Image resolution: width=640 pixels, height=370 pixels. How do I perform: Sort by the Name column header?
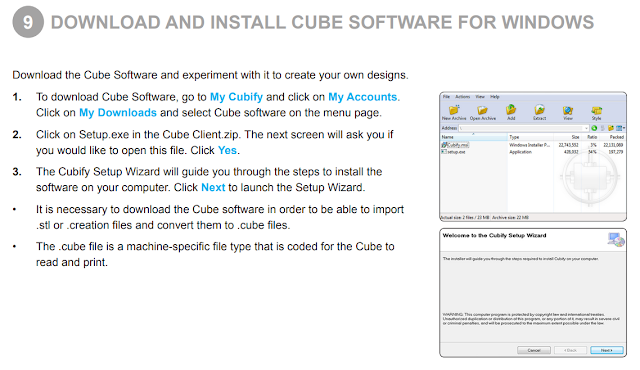coord(473,137)
